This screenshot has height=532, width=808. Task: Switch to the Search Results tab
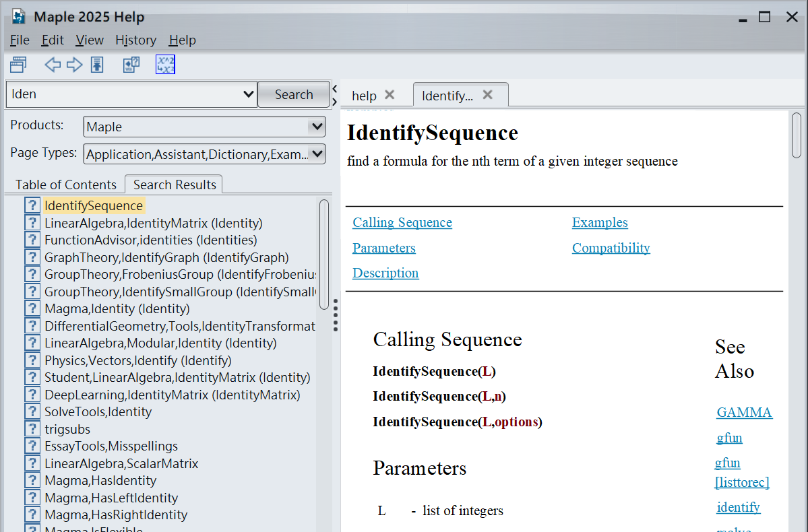tap(174, 185)
